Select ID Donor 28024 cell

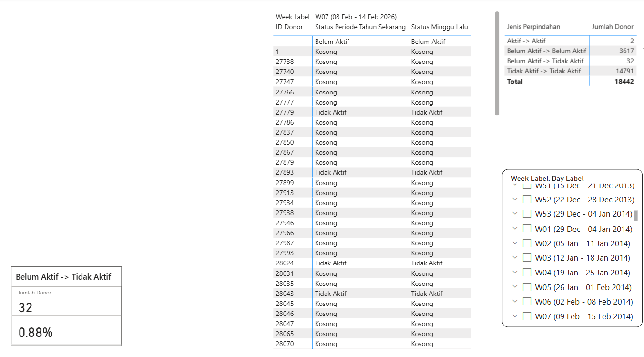tap(285, 263)
